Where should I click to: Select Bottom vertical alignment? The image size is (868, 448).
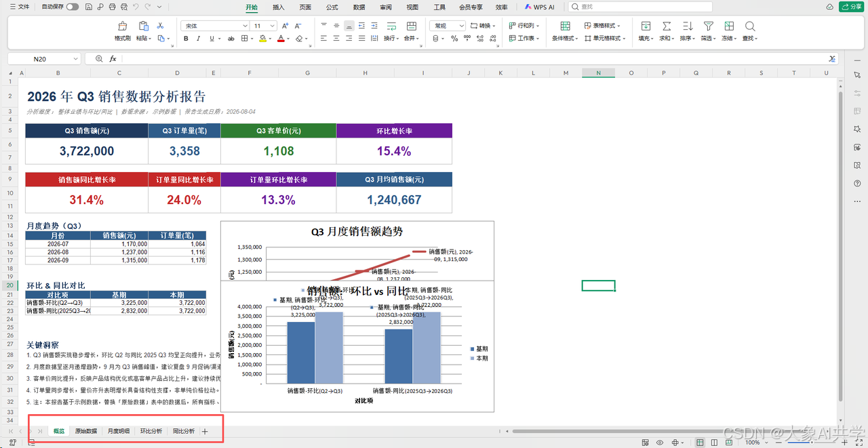tap(349, 26)
